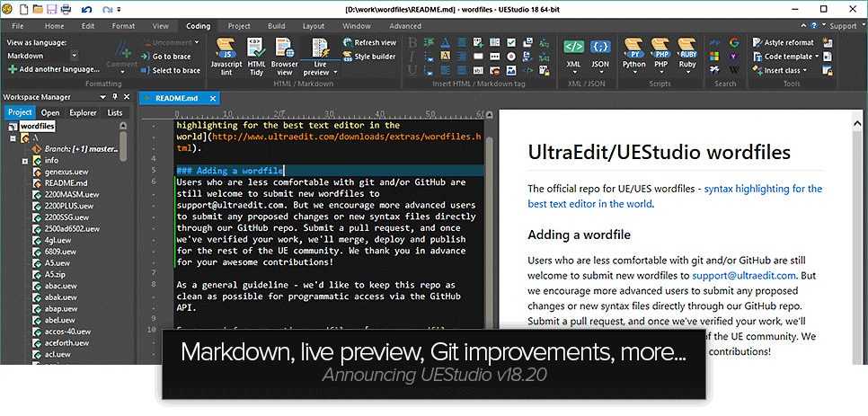Insert underline tag with U icon
The image size is (868, 416).
tap(412, 70)
